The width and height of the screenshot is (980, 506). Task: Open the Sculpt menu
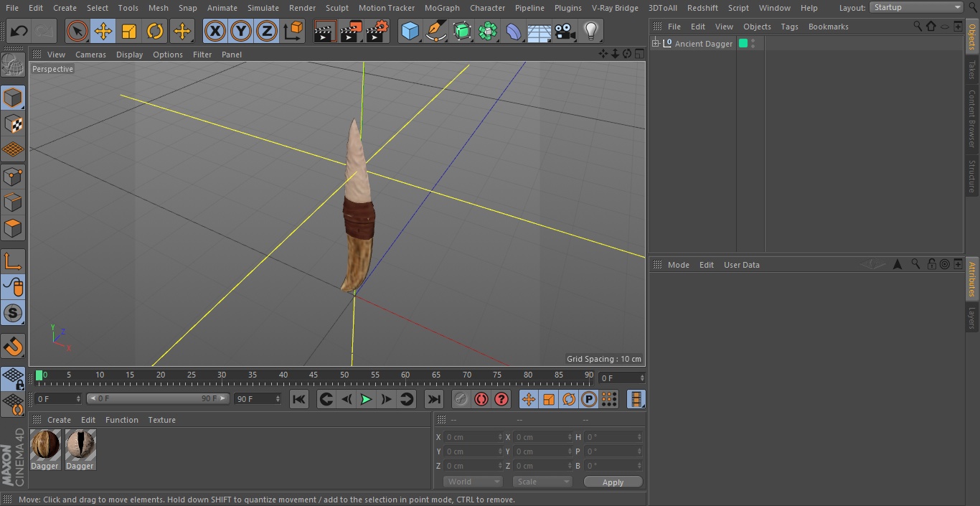[x=336, y=8]
